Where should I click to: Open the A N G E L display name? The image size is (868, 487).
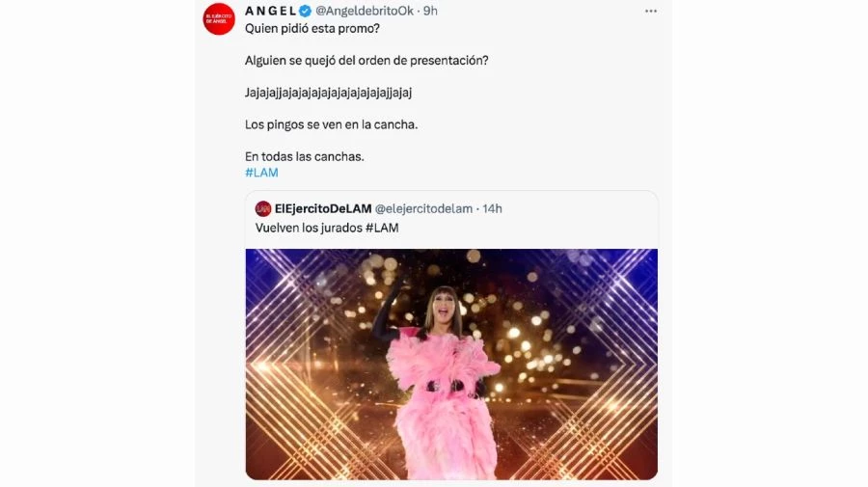click(x=270, y=11)
